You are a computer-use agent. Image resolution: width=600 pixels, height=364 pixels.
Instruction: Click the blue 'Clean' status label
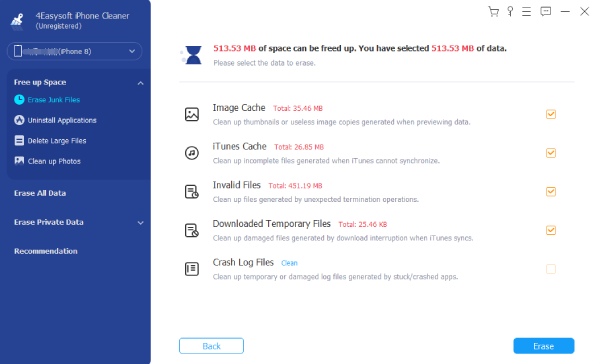coord(289,263)
